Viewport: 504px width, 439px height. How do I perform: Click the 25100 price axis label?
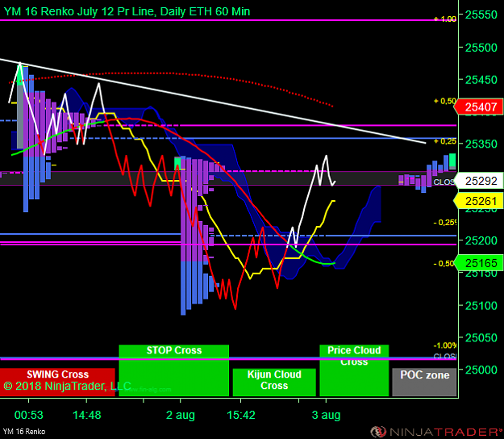(x=481, y=305)
